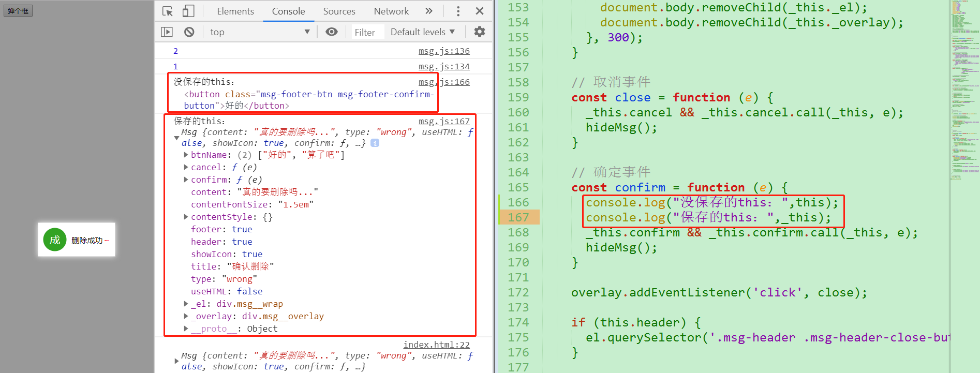Expand the btnName array property

[x=186, y=155]
